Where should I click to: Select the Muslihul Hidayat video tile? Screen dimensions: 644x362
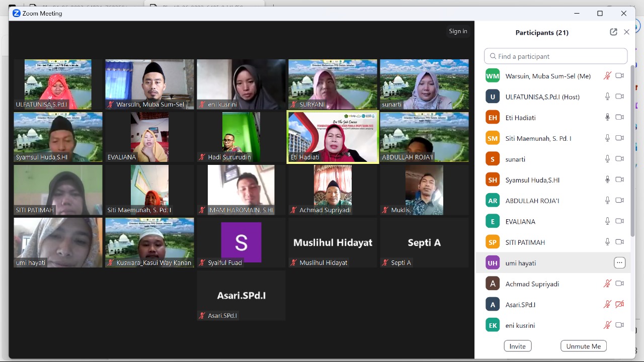point(333,243)
